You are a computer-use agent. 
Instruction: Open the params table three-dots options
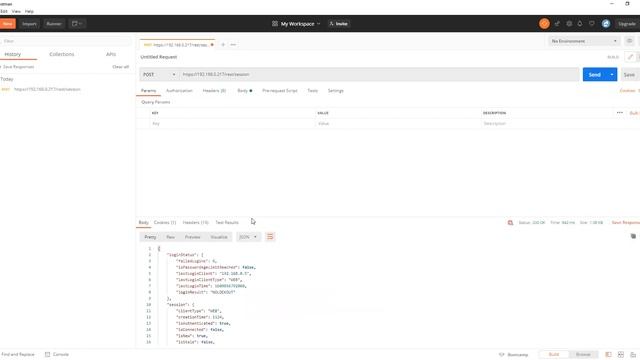[620, 113]
